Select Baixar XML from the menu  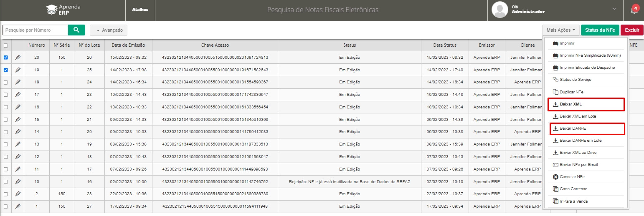tap(586, 104)
